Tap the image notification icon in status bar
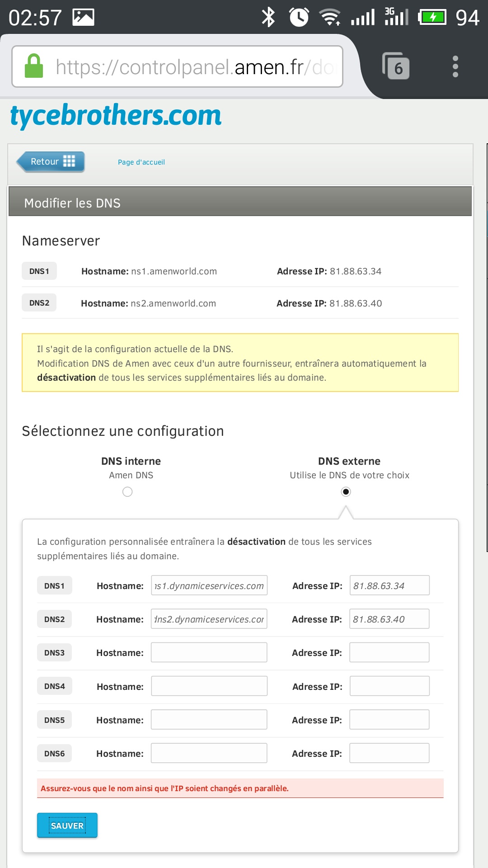The height and width of the screenshot is (868, 488). tap(83, 17)
